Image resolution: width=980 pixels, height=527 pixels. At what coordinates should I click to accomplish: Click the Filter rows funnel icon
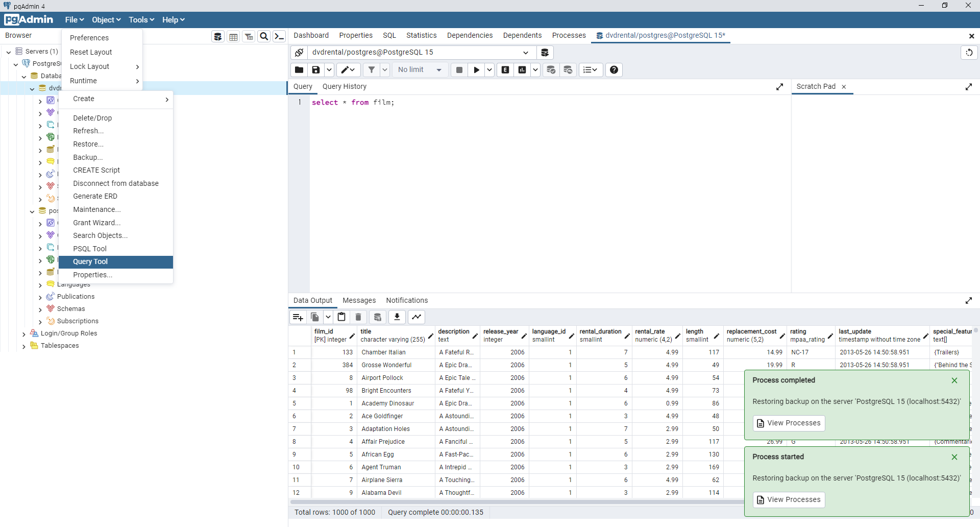point(372,70)
